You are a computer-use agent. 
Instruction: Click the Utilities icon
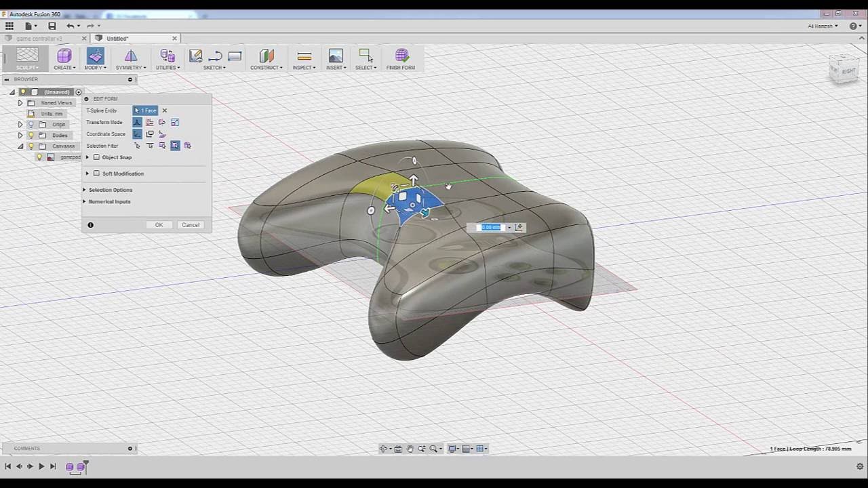pyautogui.click(x=167, y=56)
